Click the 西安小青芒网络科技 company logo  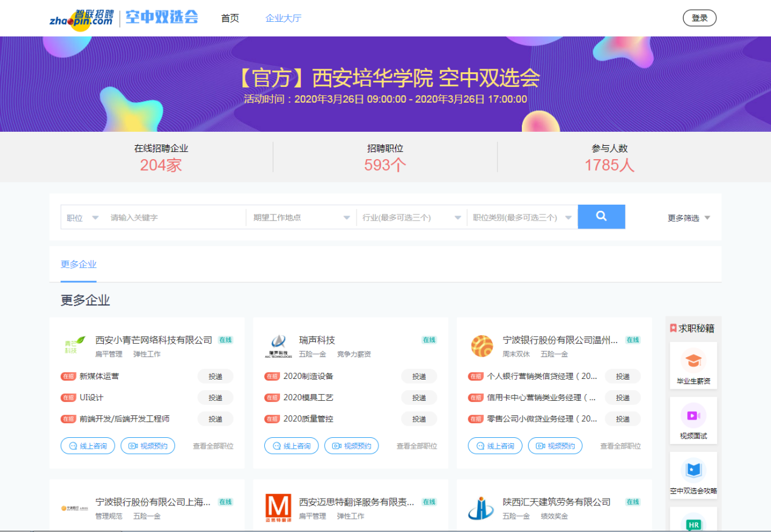[x=71, y=346]
